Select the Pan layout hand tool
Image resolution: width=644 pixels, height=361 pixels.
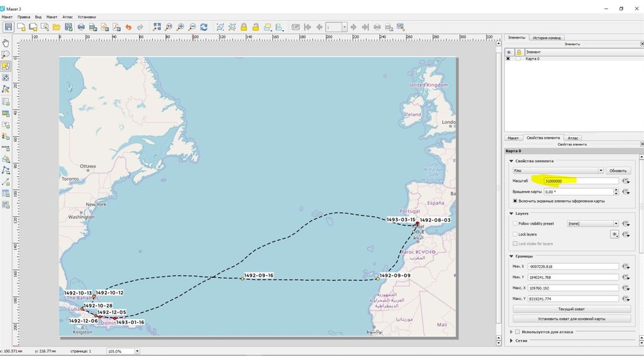[x=6, y=43]
